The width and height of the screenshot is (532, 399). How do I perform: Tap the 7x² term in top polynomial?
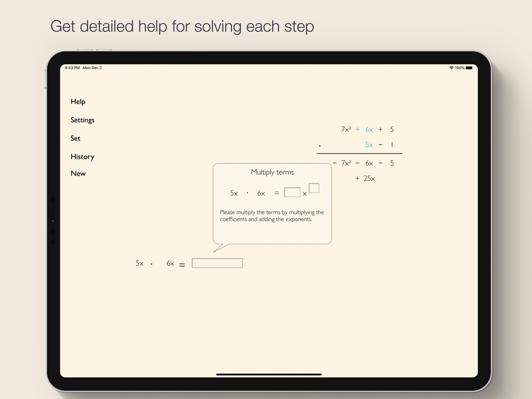click(x=346, y=130)
